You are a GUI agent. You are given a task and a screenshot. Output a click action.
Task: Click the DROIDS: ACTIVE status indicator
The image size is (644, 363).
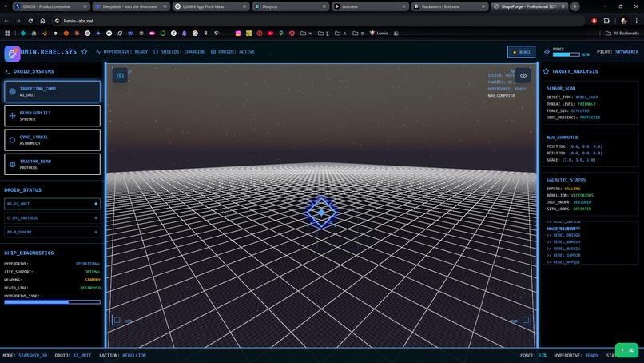pos(233,52)
